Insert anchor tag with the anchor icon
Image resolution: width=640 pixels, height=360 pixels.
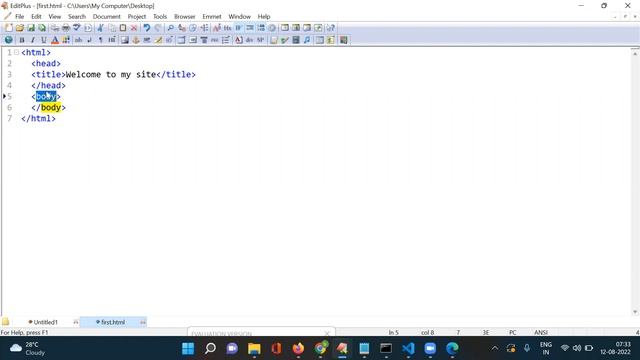pos(136,40)
